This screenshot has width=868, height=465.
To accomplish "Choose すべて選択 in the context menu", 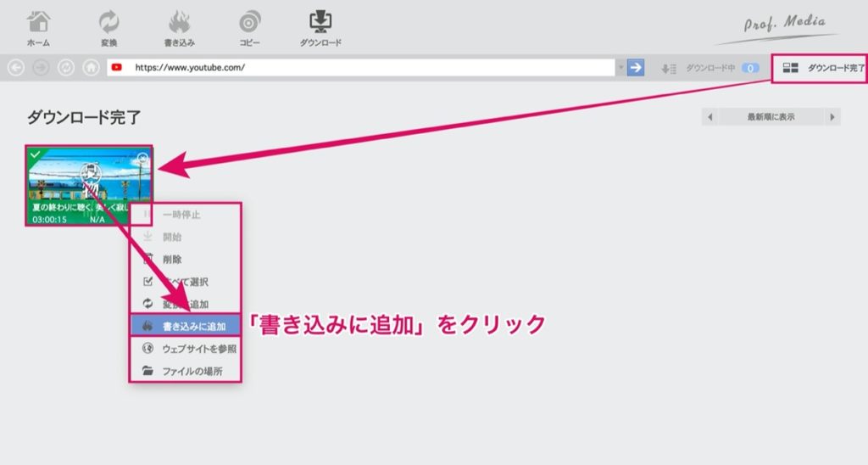I will pos(186,282).
